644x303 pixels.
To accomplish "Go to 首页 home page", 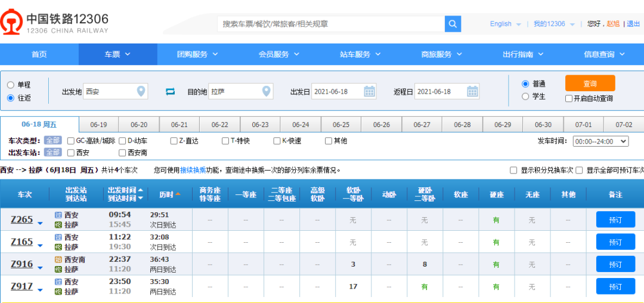I will click(39, 54).
